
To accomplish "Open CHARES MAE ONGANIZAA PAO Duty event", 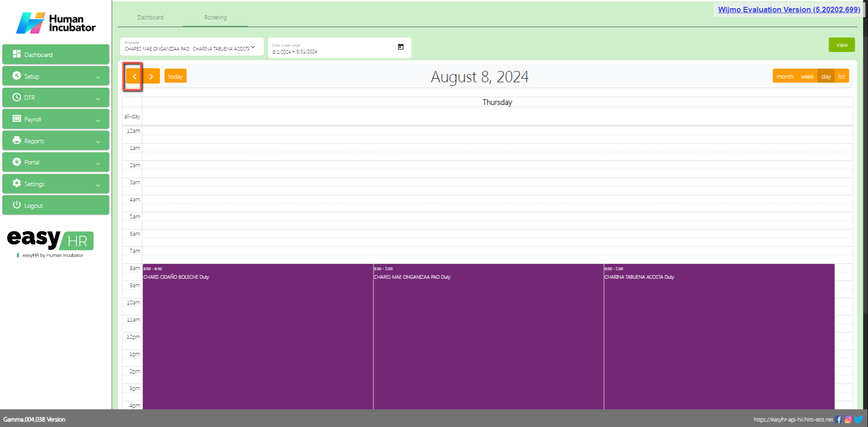I will 488,337.
